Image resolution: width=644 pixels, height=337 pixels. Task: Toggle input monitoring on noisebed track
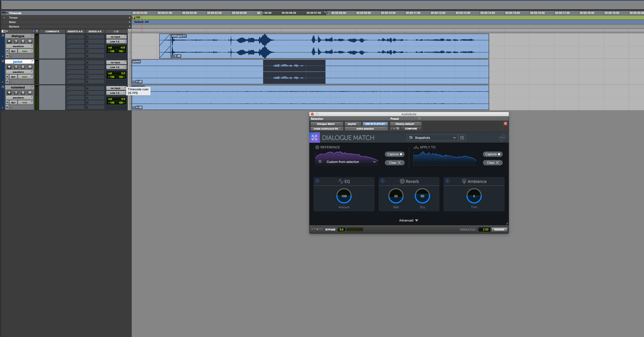point(16,93)
